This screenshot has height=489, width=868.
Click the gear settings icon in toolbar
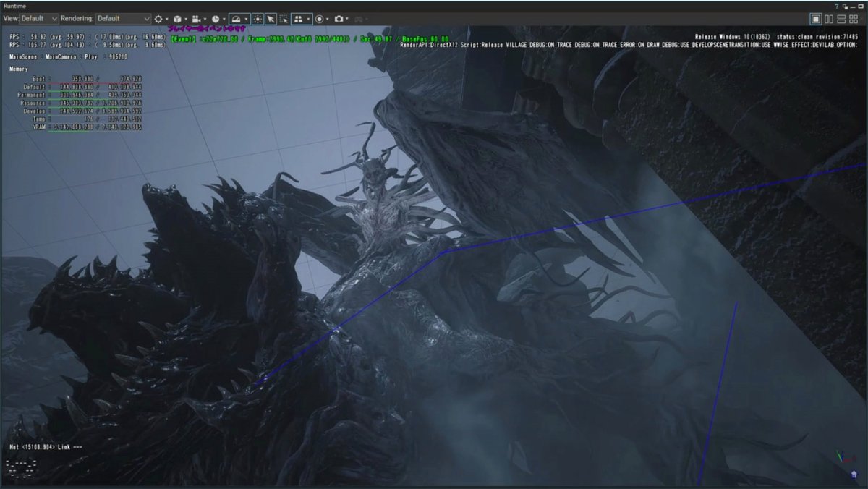point(158,19)
